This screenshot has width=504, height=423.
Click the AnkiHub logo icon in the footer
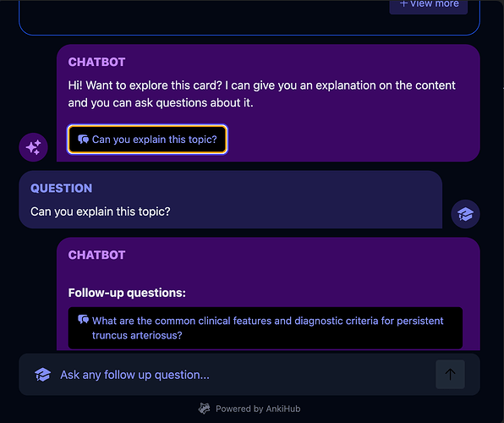point(204,409)
